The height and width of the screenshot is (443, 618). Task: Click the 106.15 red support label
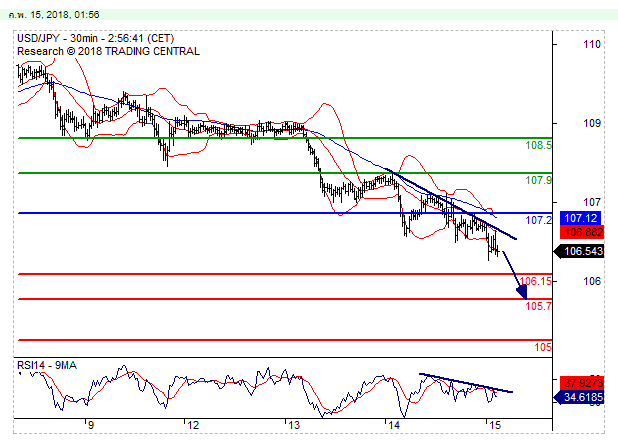tap(537, 281)
